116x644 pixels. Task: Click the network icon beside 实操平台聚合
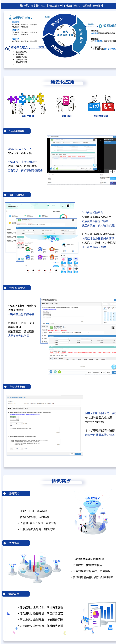point(7,48)
